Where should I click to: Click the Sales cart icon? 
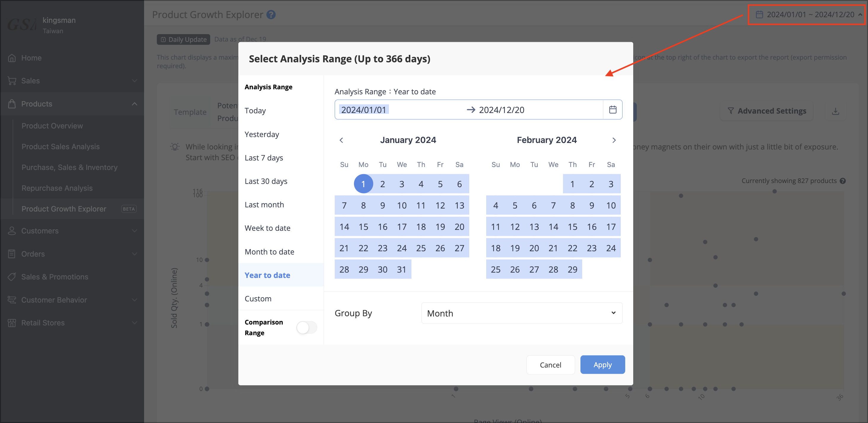pyautogui.click(x=12, y=81)
